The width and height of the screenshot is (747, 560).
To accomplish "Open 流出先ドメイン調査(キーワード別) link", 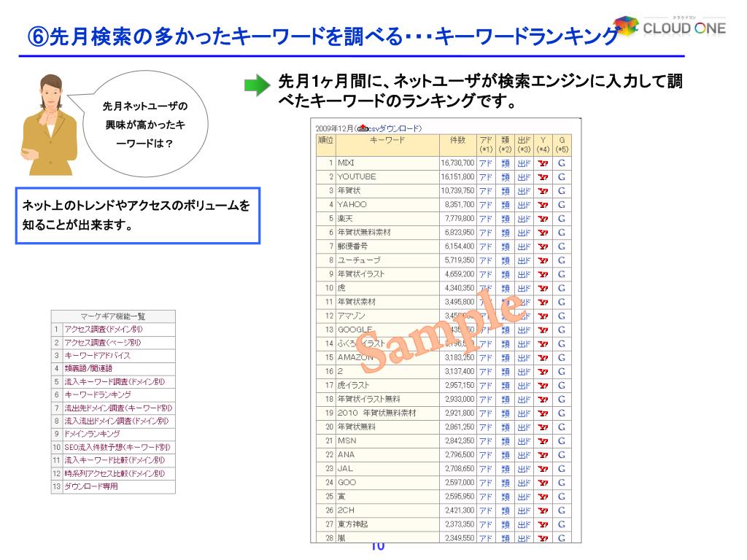I will [x=118, y=408].
